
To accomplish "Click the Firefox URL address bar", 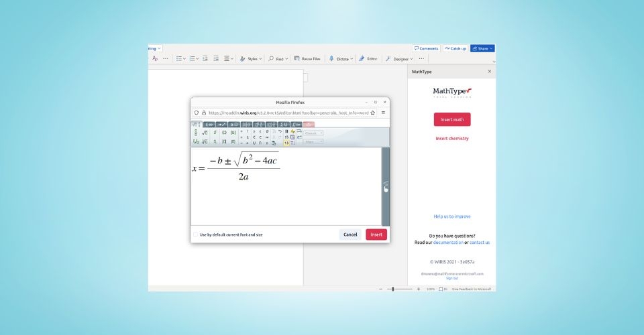I will pyautogui.click(x=288, y=113).
